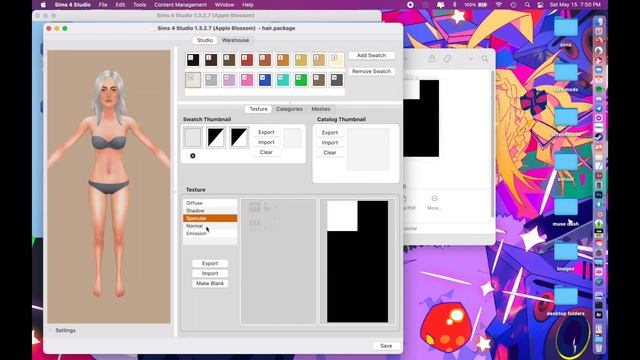Select Normal in the texture list

tap(210, 226)
